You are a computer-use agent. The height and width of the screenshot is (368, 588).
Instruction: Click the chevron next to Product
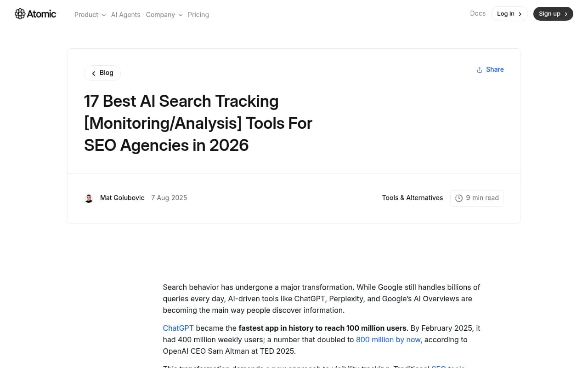pyautogui.click(x=103, y=15)
